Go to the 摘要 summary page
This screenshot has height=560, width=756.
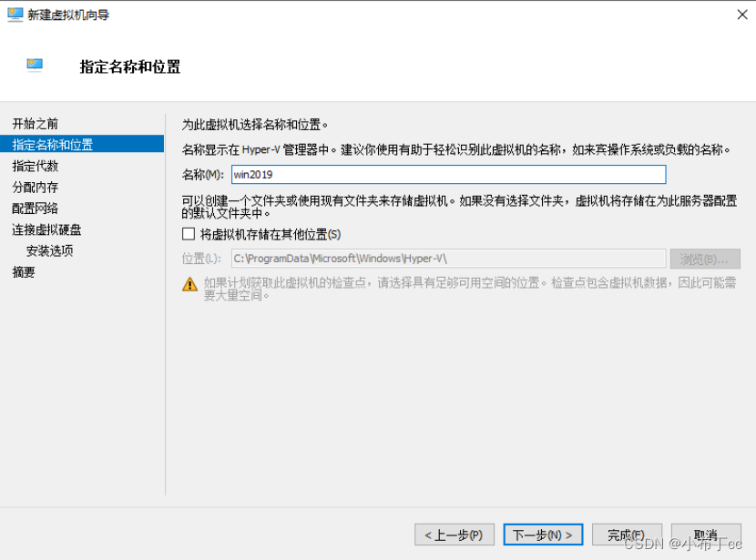pyautogui.click(x=24, y=271)
